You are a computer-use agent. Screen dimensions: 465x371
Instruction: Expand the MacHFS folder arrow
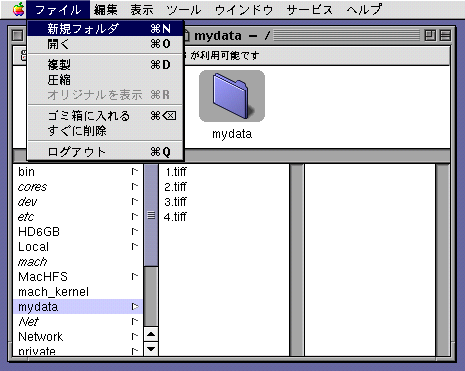135,276
